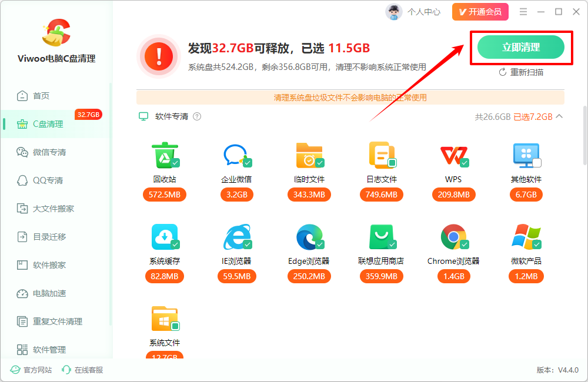
Task: Click the 企业微信 app icon
Action: pyautogui.click(x=236, y=155)
